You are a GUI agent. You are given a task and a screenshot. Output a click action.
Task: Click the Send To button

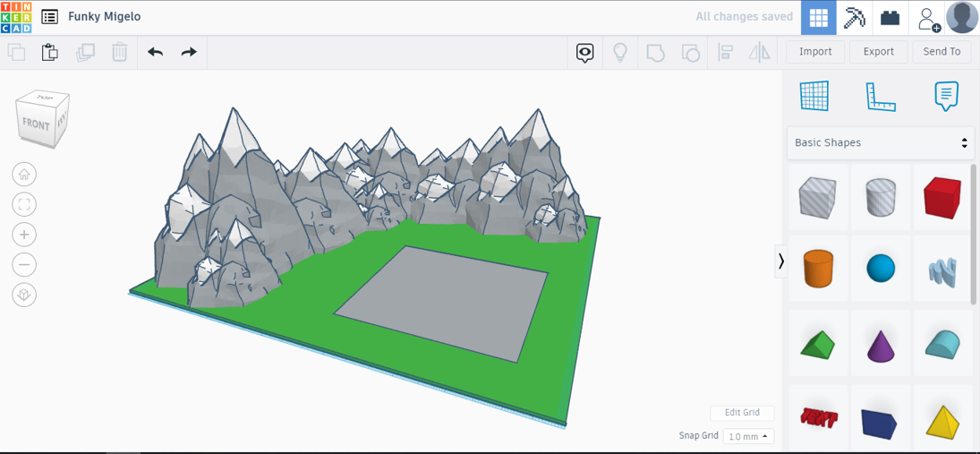[x=942, y=52]
